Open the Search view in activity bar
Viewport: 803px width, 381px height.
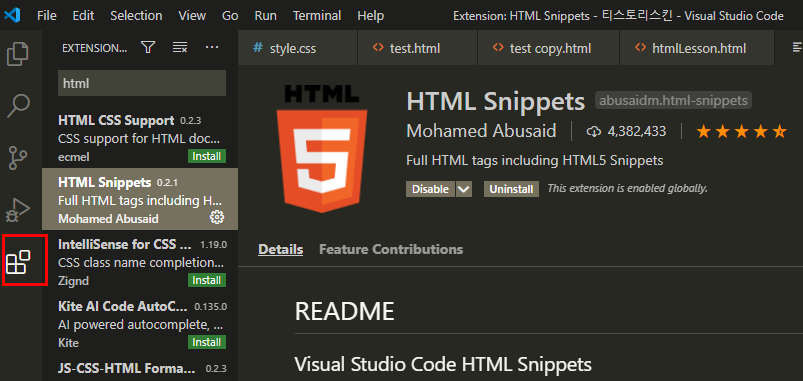18,106
